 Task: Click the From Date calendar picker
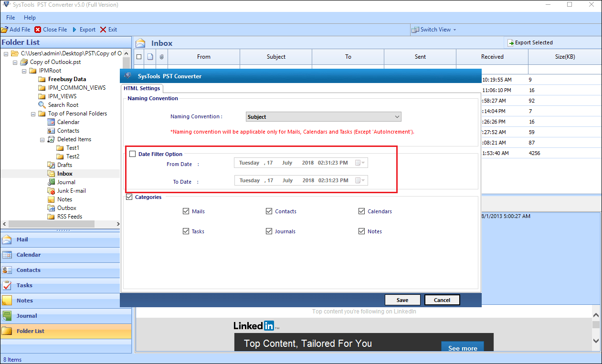(361, 162)
